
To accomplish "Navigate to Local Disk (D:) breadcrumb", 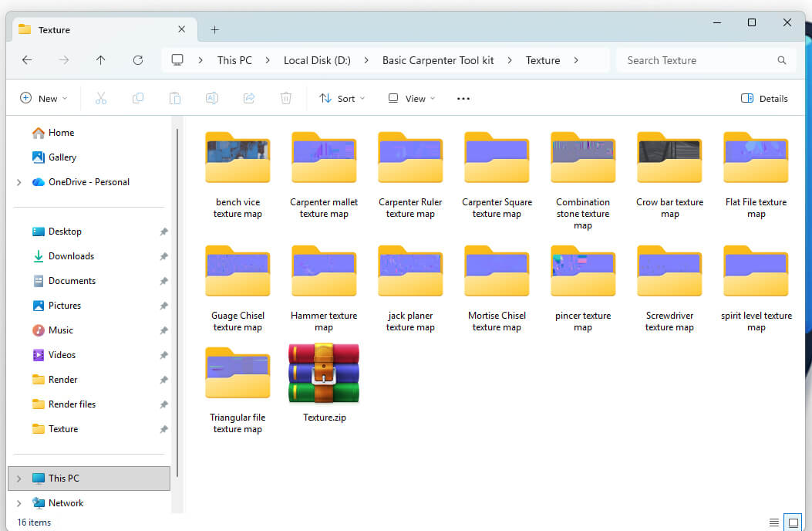I will 317,60.
